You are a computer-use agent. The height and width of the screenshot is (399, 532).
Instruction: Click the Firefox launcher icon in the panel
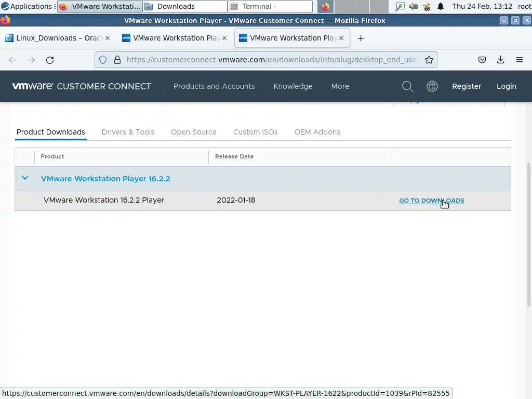click(x=325, y=6)
